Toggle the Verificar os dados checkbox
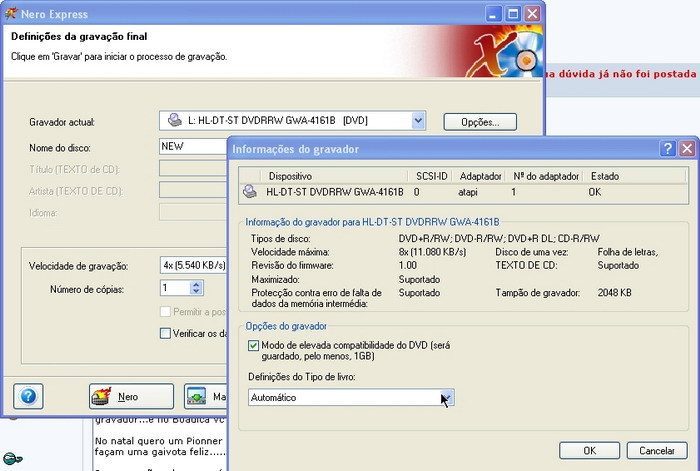This screenshot has width=700, height=471. tap(165, 333)
